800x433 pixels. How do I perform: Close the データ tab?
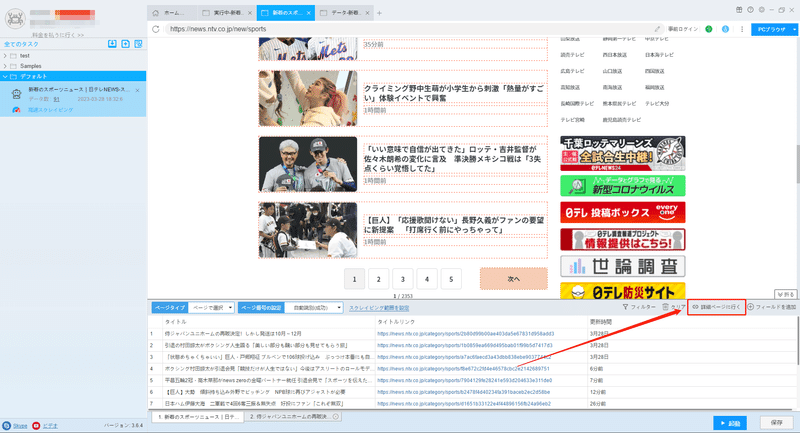pos(367,13)
